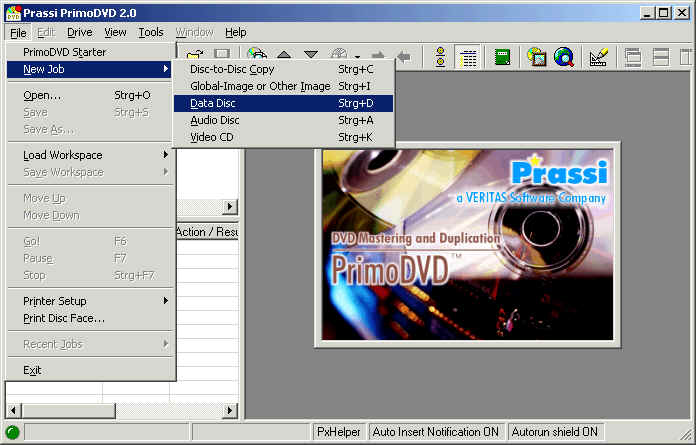
Task: Choose Audio Disc from New Job submenu
Action: point(283,120)
